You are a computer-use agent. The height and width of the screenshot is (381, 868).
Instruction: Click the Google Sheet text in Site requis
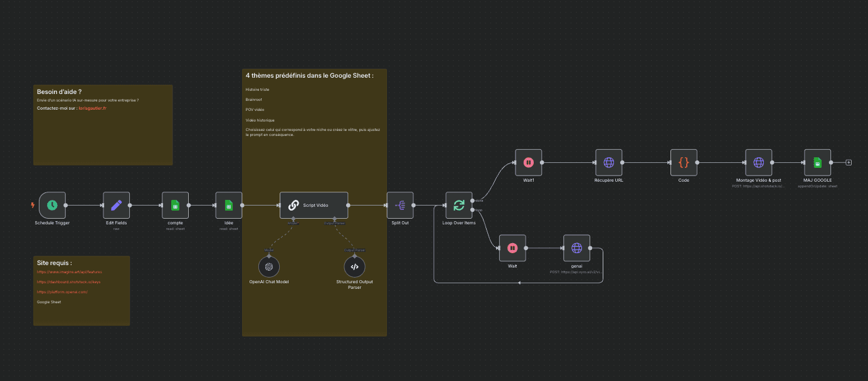point(49,302)
